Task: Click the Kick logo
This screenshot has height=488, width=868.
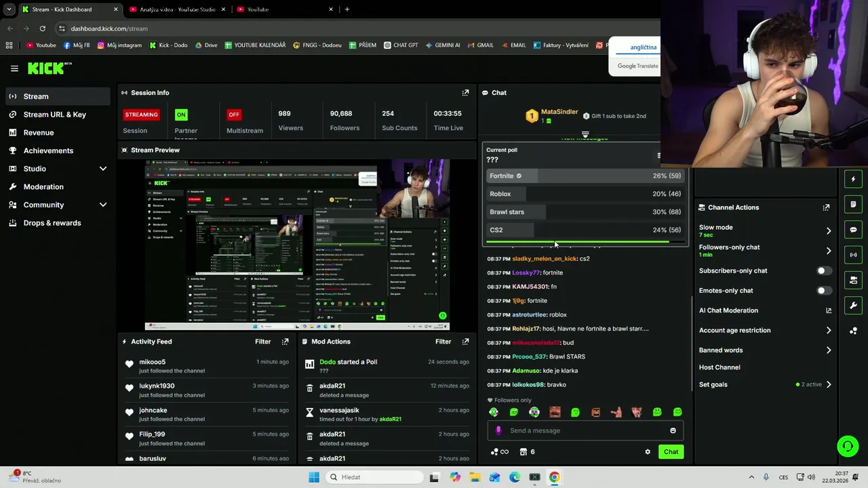Action: coord(49,68)
